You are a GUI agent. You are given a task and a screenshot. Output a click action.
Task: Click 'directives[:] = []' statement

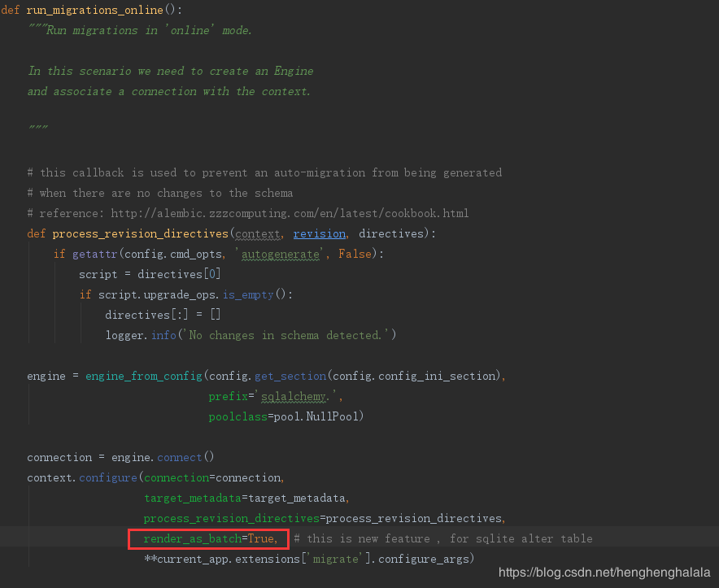(163, 315)
